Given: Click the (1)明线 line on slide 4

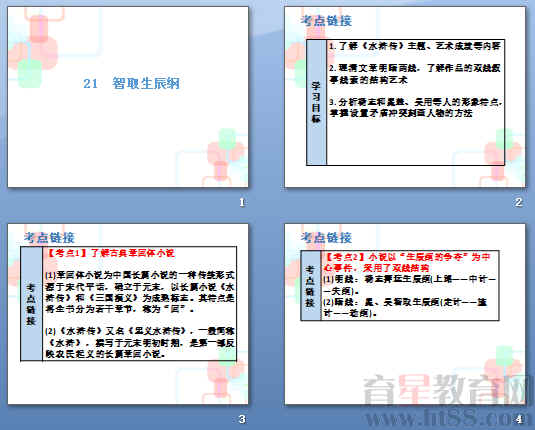Looking at the screenshot, I should [409, 285].
